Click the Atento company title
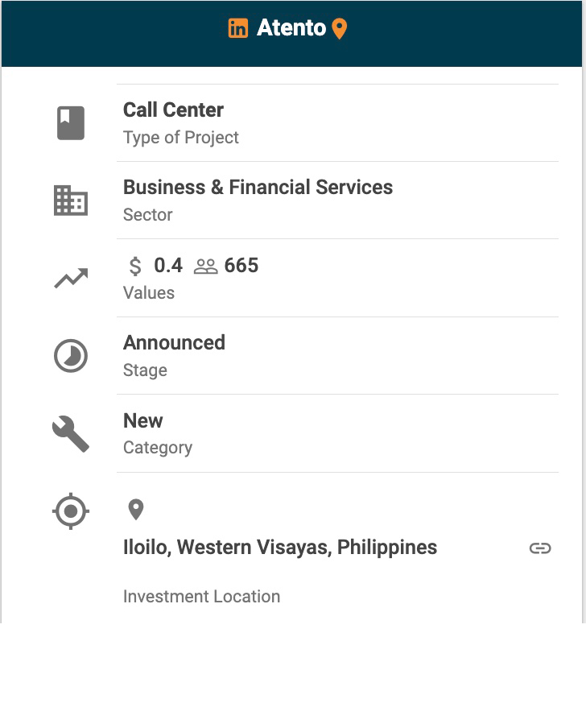586x728 pixels. click(291, 28)
